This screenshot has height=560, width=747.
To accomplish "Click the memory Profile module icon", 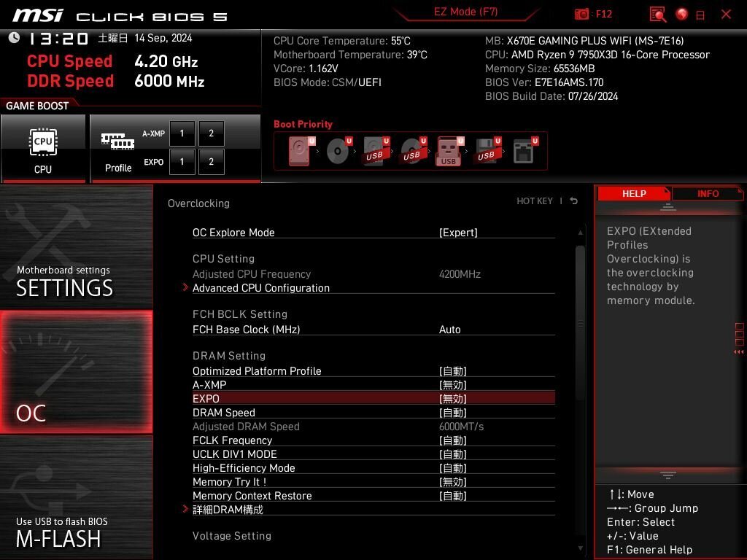I will tap(117, 141).
